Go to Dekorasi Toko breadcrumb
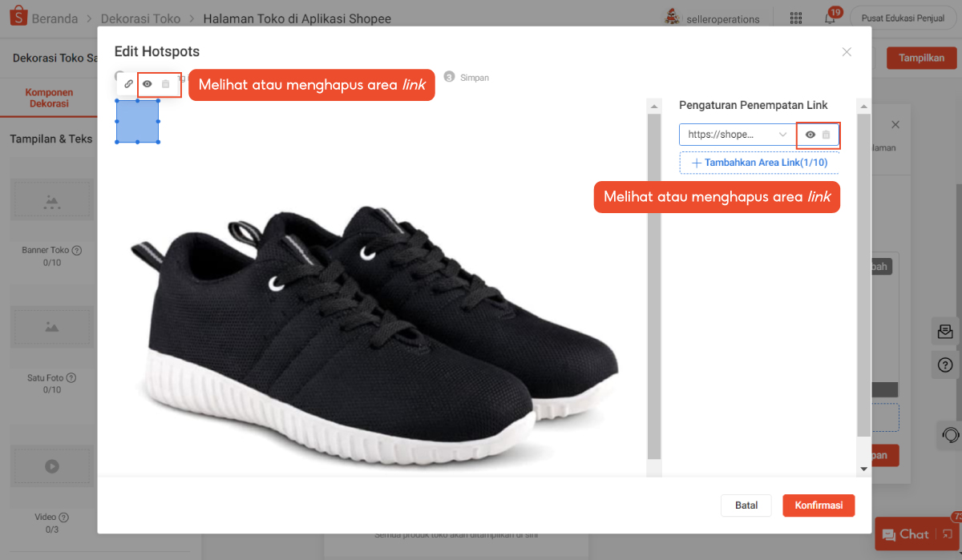 (140, 18)
